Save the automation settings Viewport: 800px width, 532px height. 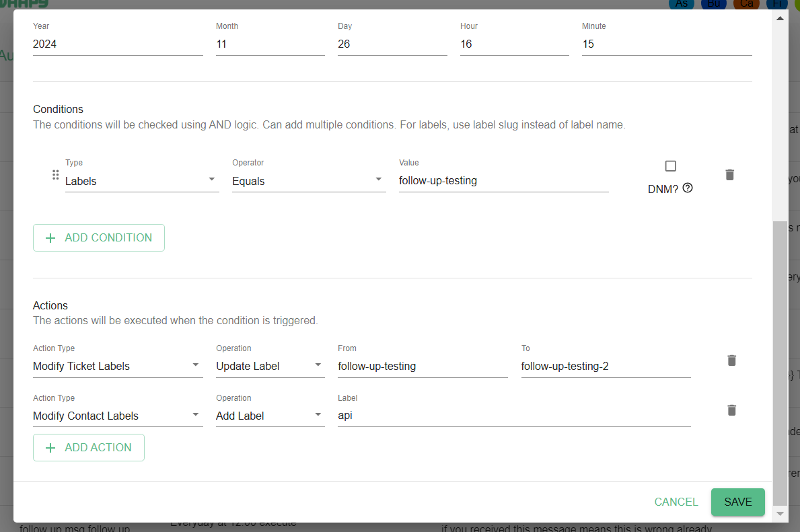click(737, 502)
